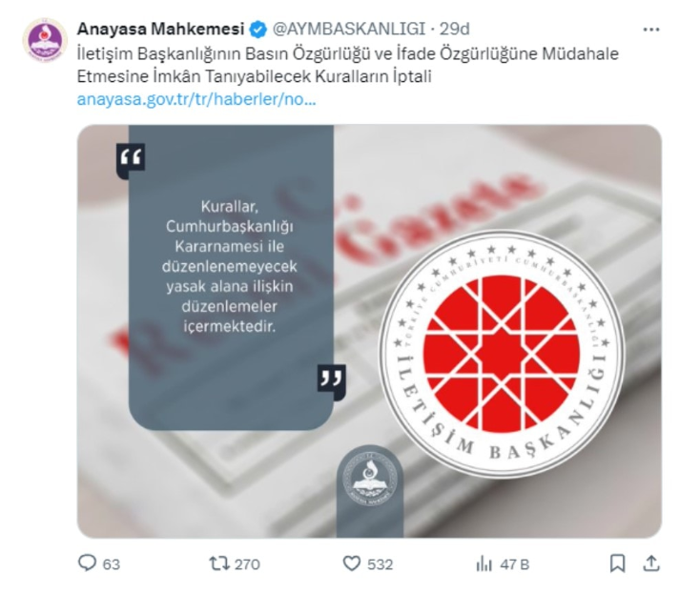Click the blue verified badge
The width and height of the screenshot is (700, 594).
pyautogui.click(x=258, y=30)
